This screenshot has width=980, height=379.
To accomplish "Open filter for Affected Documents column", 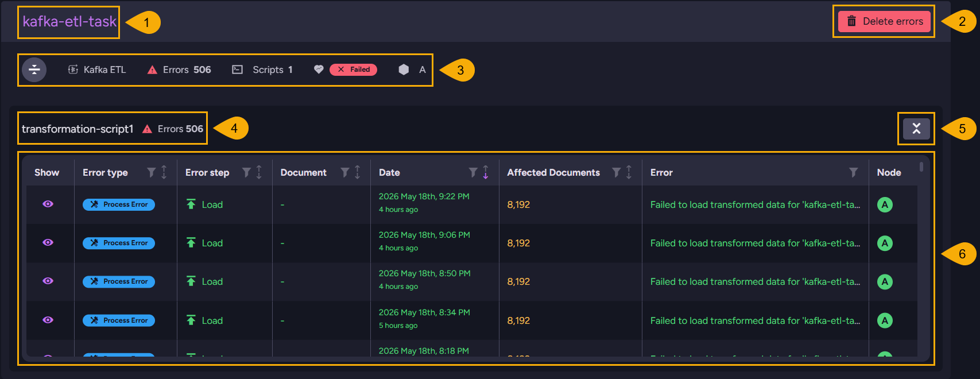I will 616,172.
